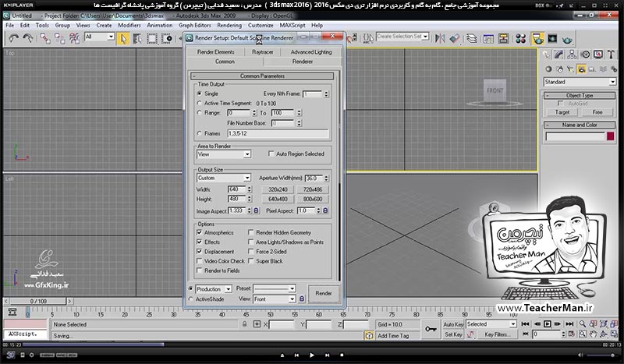
Task: Select the Range radio button
Action: click(x=200, y=112)
